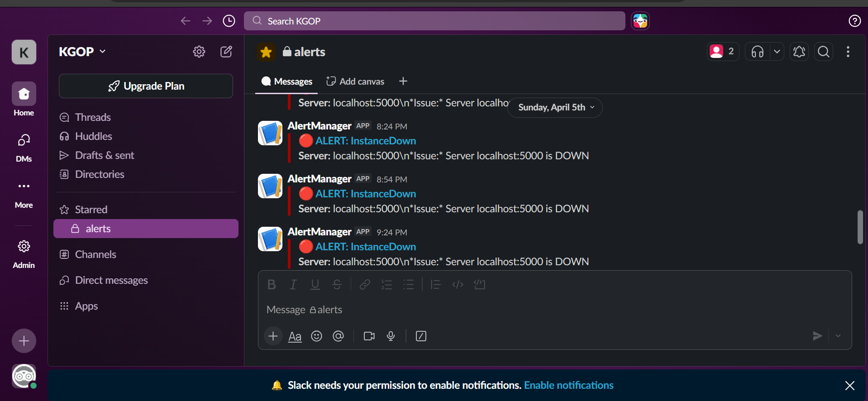Expand huddle options dropdown arrow

(x=777, y=52)
